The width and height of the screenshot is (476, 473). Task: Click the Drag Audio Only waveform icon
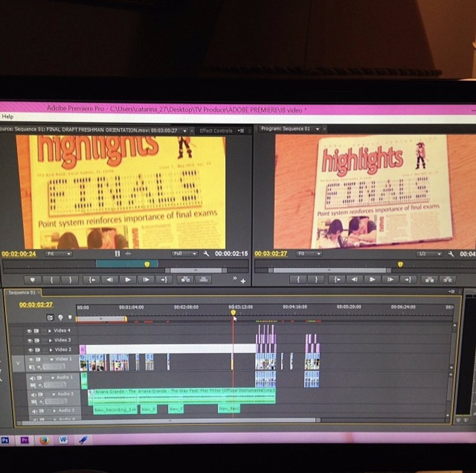128,254
